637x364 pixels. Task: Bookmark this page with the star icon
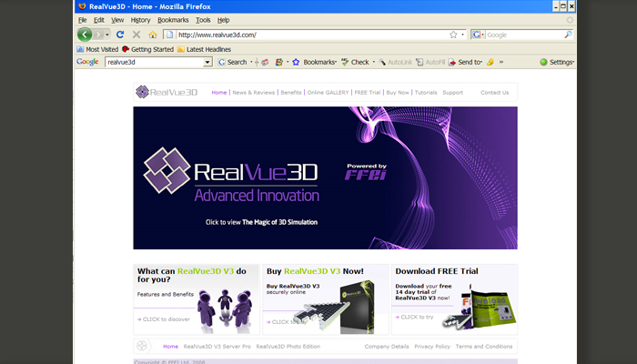[x=453, y=35]
